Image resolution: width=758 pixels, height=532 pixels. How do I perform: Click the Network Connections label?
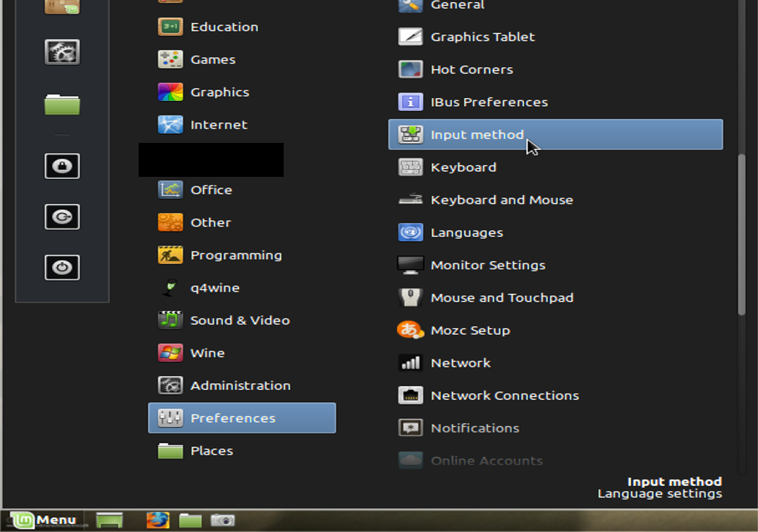coord(505,396)
